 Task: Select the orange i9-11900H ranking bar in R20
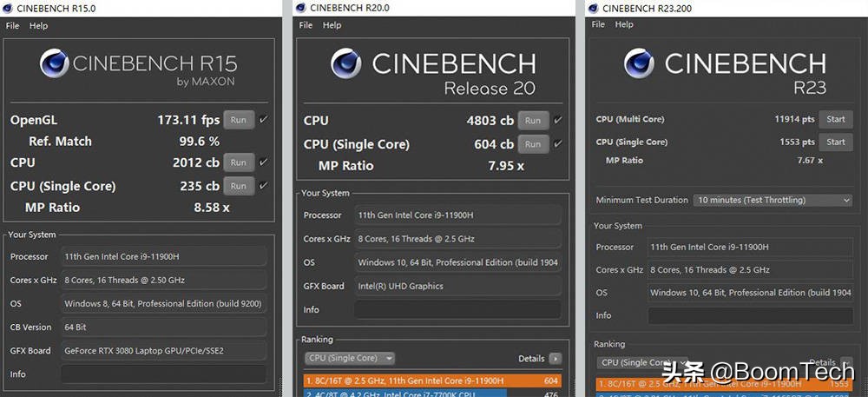[432, 380]
